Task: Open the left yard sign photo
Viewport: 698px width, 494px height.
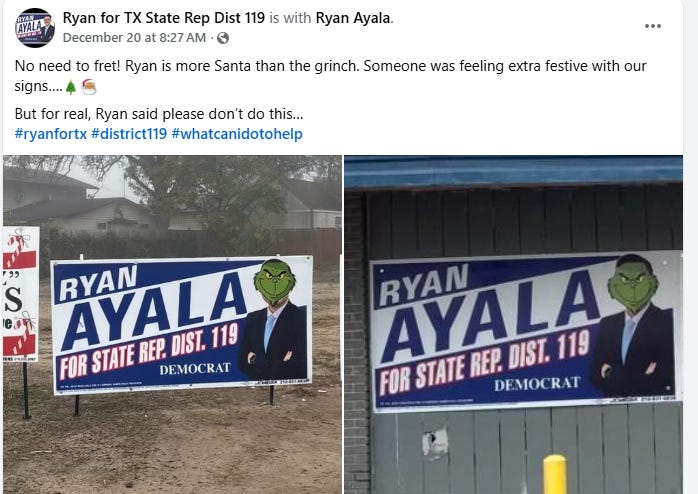Action: point(172,324)
